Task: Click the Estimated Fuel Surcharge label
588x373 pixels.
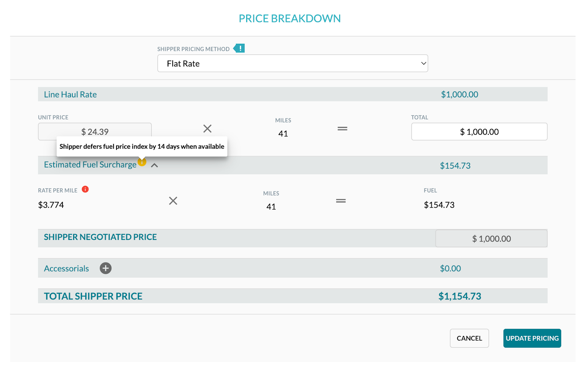Action: point(90,165)
